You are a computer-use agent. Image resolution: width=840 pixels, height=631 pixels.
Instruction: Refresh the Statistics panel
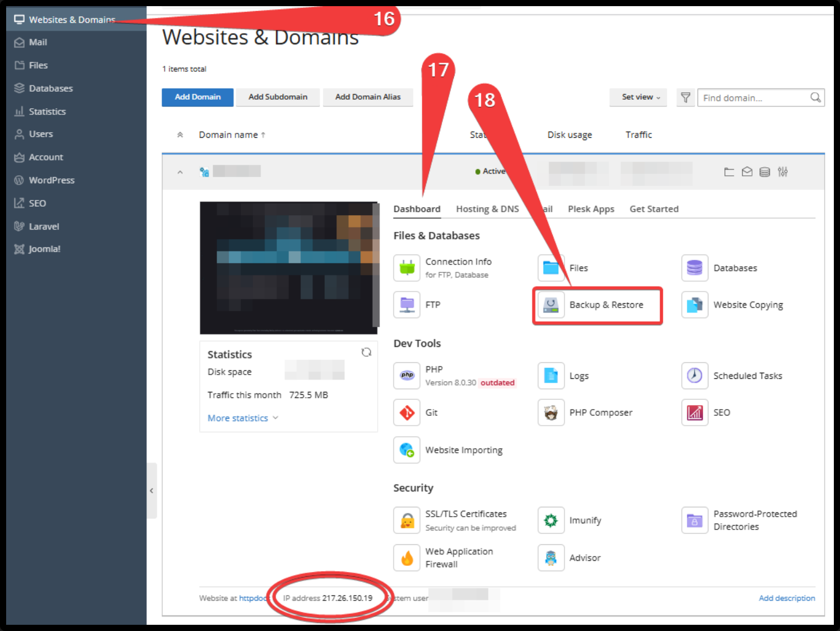tap(367, 352)
